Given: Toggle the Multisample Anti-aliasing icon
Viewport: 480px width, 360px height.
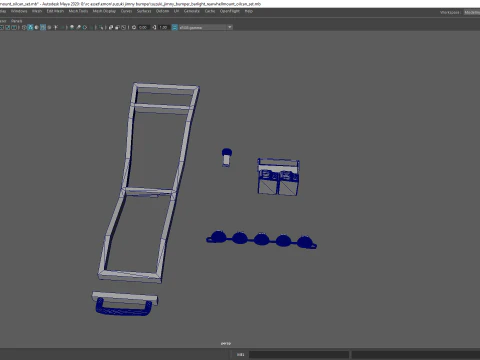Looking at the screenshot, I should point(85,27).
